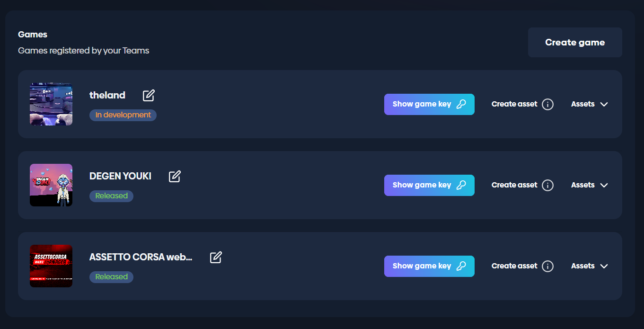Viewport: 644px width, 329px height.
Task: Click the Create asset link for DEGEN YOUKI
Action: click(514, 185)
